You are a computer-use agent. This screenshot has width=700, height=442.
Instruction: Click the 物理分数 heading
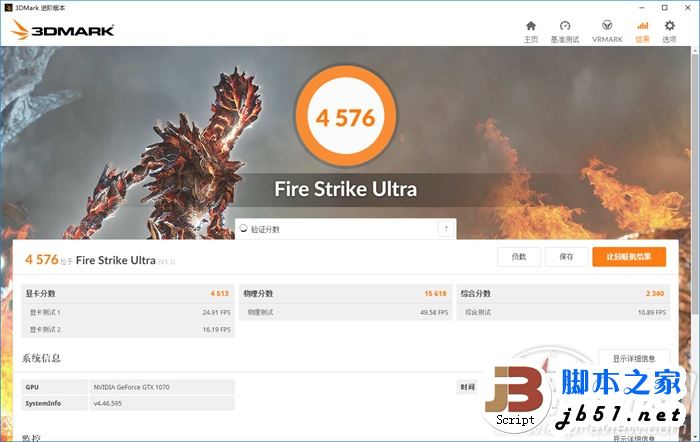point(258,293)
